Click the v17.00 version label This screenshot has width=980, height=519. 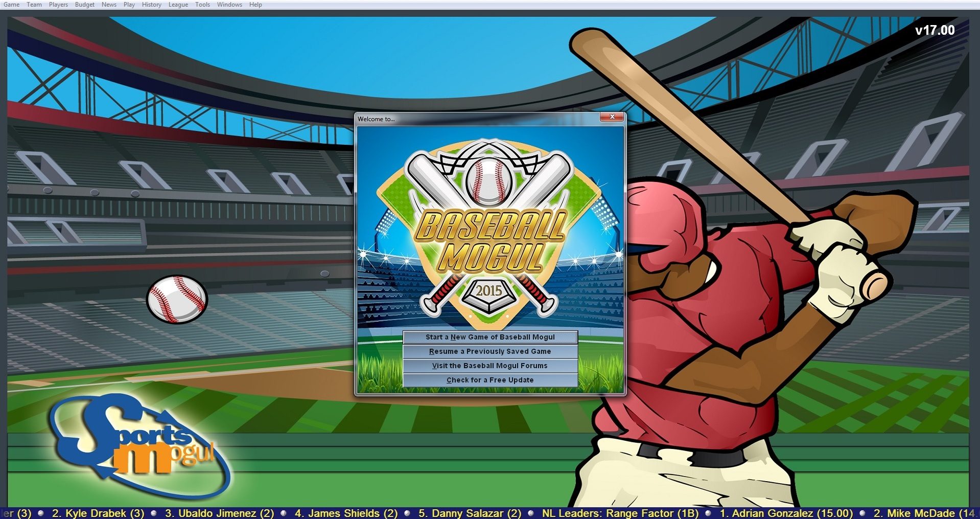pyautogui.click(x=935, y=30)
